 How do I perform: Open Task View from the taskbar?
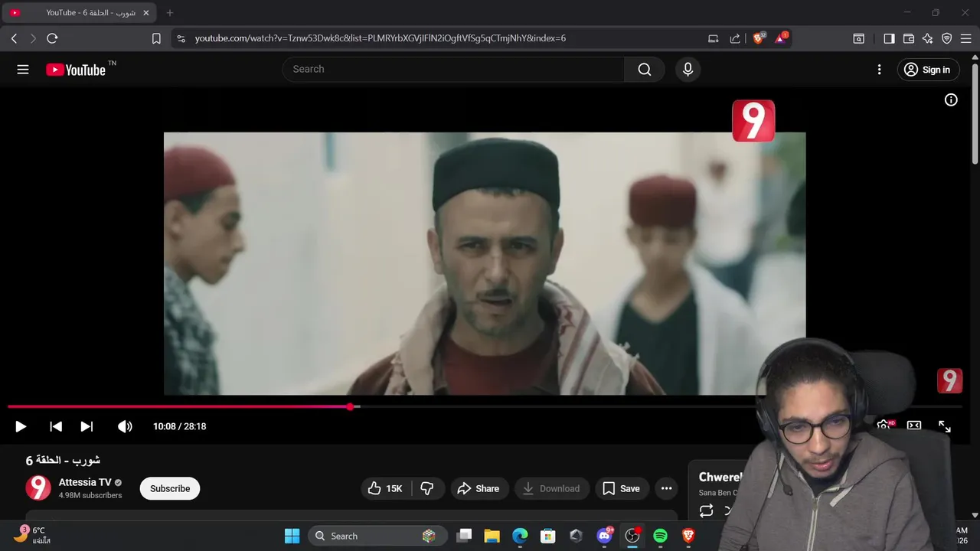(x=464, y=536)
